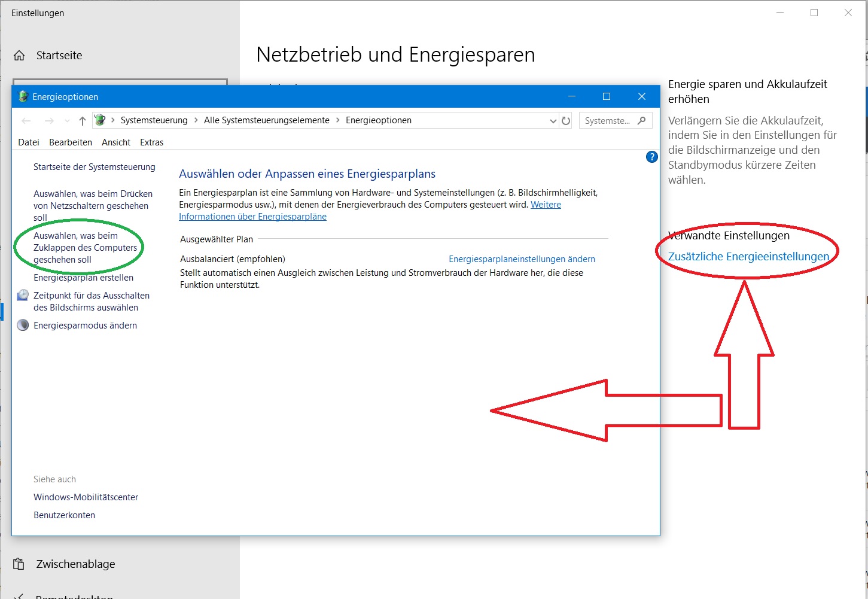Click the moon icon beside Energiesparmodus ändern
This screenshot has height=599, width=868.
click(x=23, y=325)
